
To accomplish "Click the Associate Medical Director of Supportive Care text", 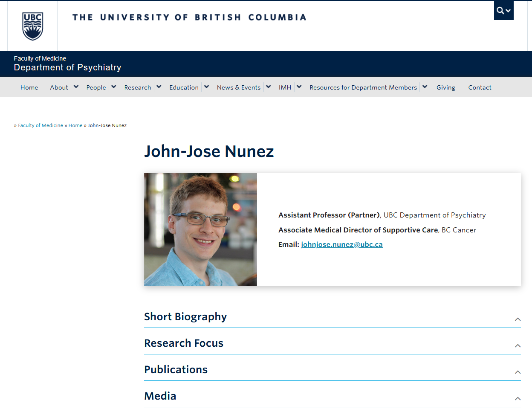I will click(x=358, y=230).
